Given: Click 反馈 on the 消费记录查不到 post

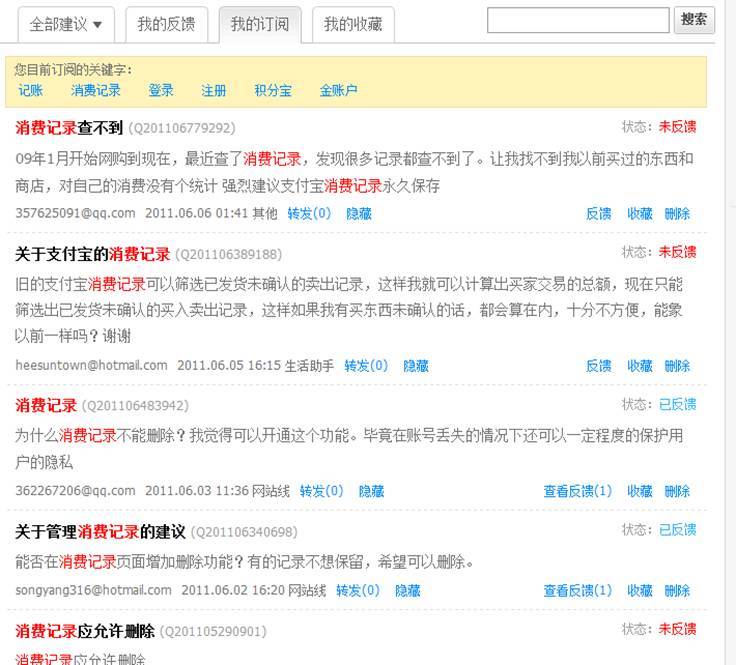Looking at the screenshot, I should click(x=598, y=213).
